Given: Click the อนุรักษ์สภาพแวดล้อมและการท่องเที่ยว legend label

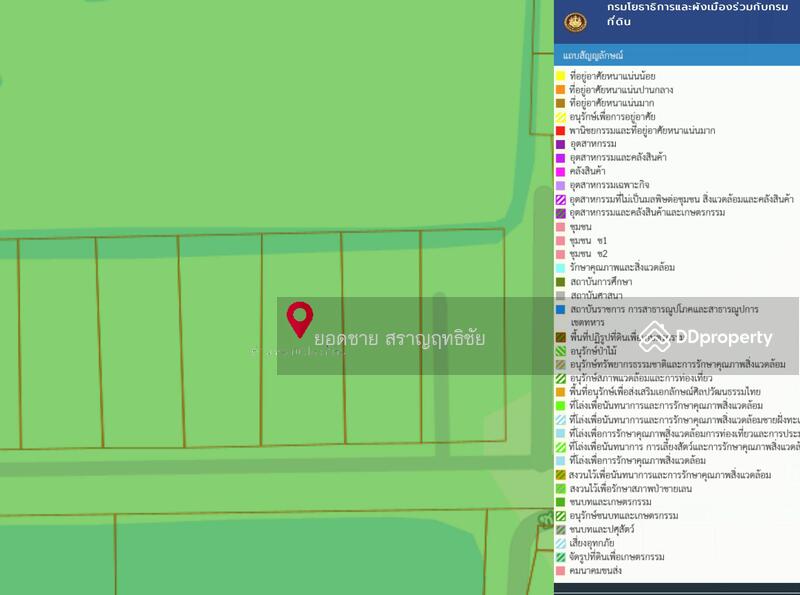Looking at the screenshot, I should (x=640, y=378).
